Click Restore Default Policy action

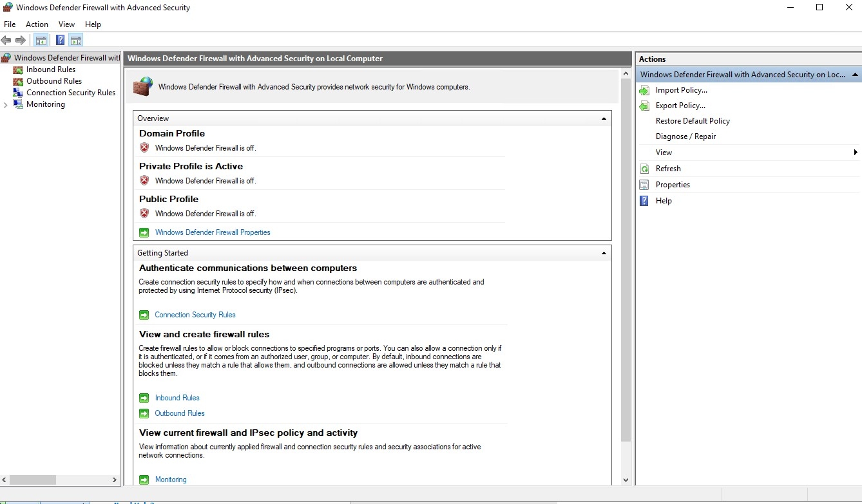pos(693,121)
